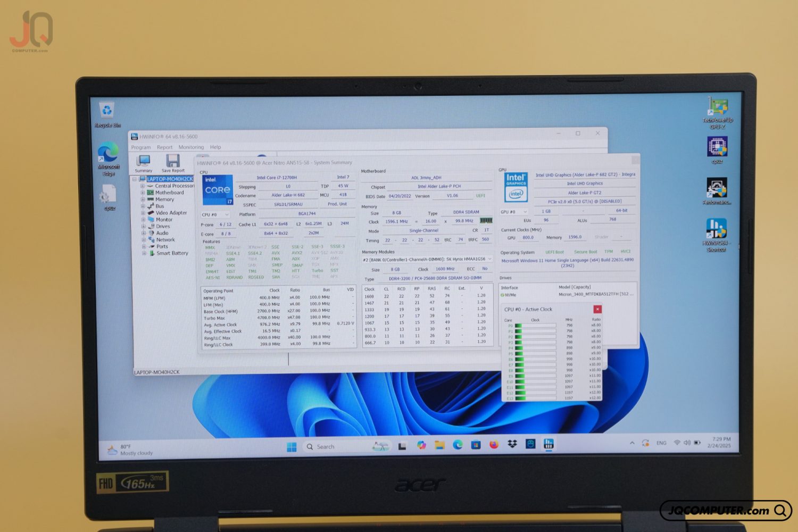The image size is (798, 532).
Task: Click the Intel Core i7 logo
Action: point(218,190)
